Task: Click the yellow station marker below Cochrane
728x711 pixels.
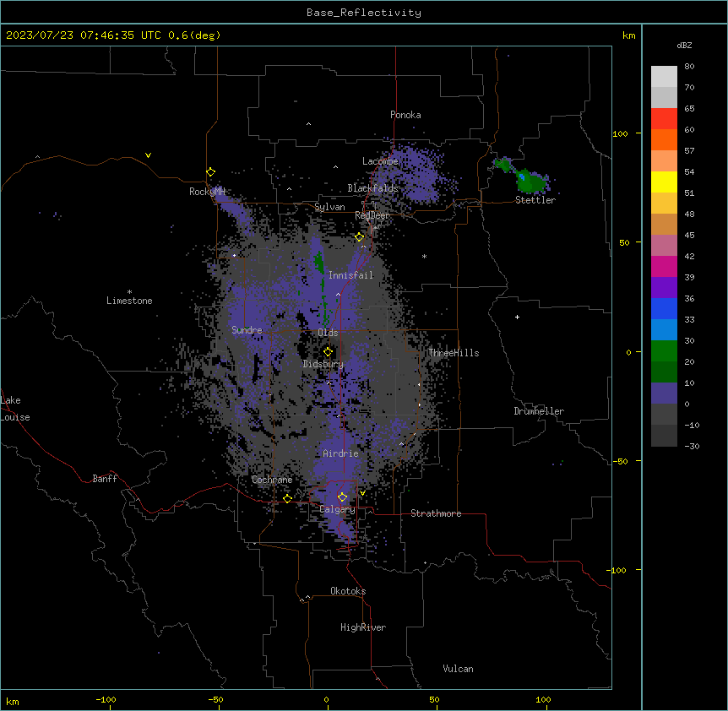Action: click(x=287, y=499)
